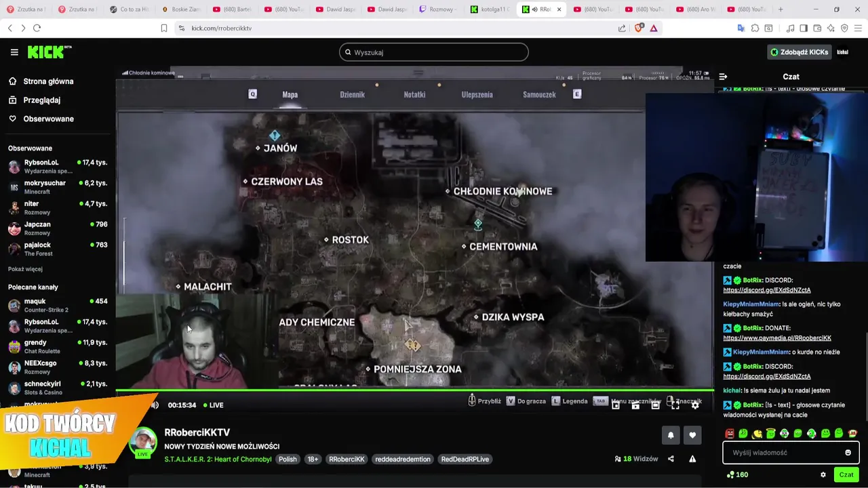The height and width of the screenshot is (488, 868).
Task: Toggle the follow heart button
Action: coord(692,435)
